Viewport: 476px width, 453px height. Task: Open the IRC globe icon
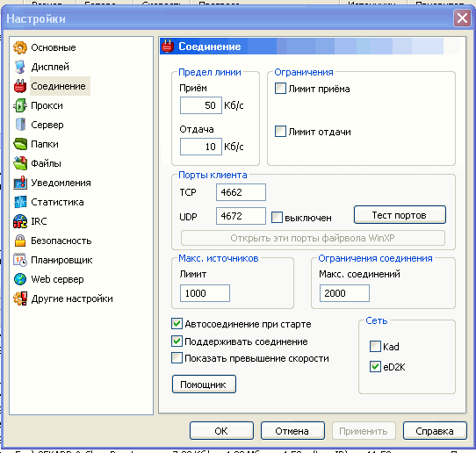(x=20, y=221)
